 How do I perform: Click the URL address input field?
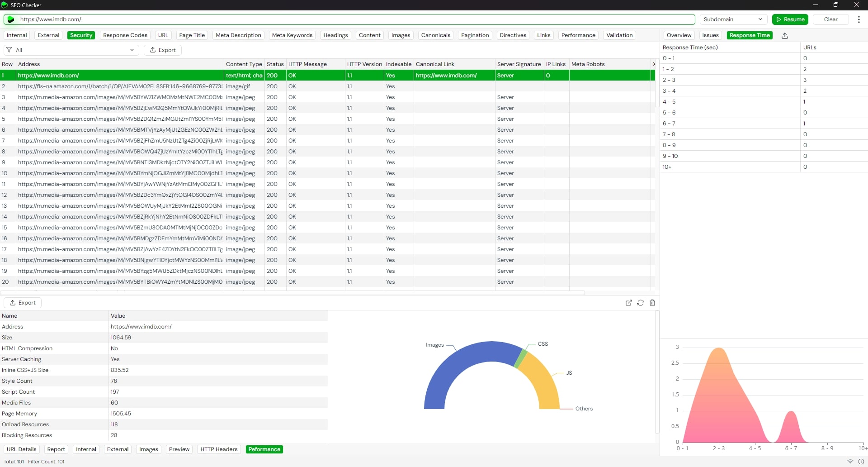[349, 19]
